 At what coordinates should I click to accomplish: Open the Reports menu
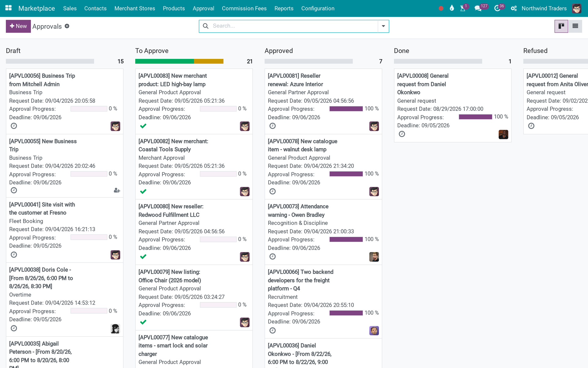click(x=284, y=8)
